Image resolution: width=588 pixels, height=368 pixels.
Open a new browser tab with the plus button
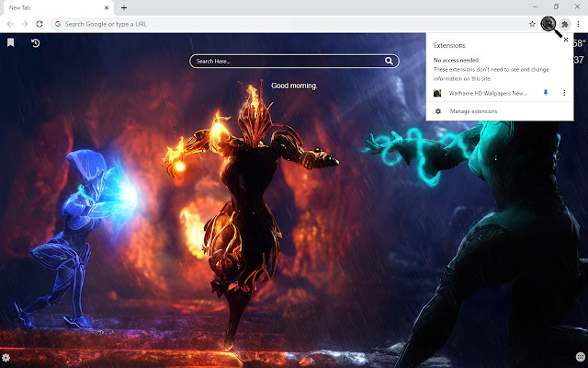[x=124, y=7]
